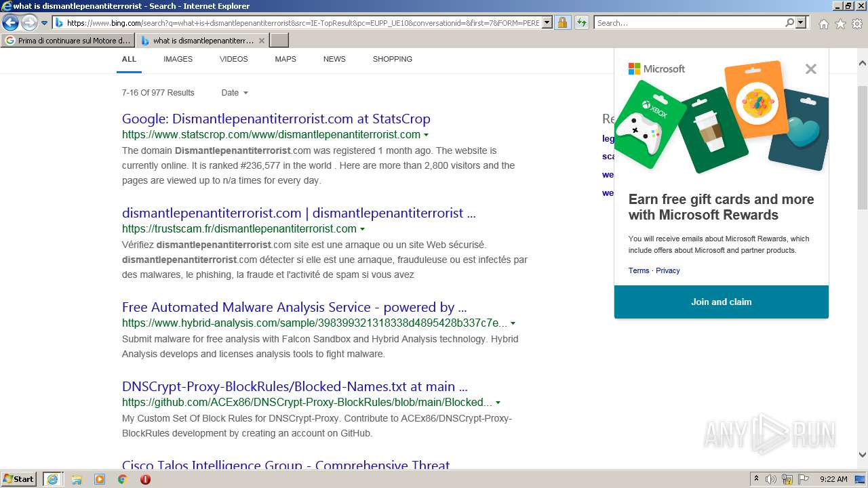The width and height of the screenshot is (868, 488).
Task: Click the green statscrop.com URL text
Action: pos(271,134)
